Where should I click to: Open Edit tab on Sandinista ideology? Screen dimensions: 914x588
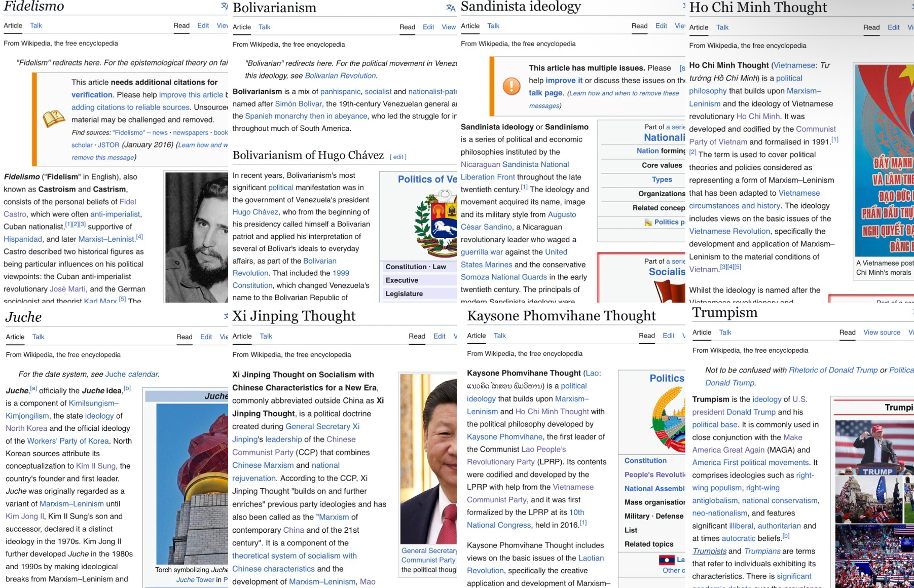(661, 26)
